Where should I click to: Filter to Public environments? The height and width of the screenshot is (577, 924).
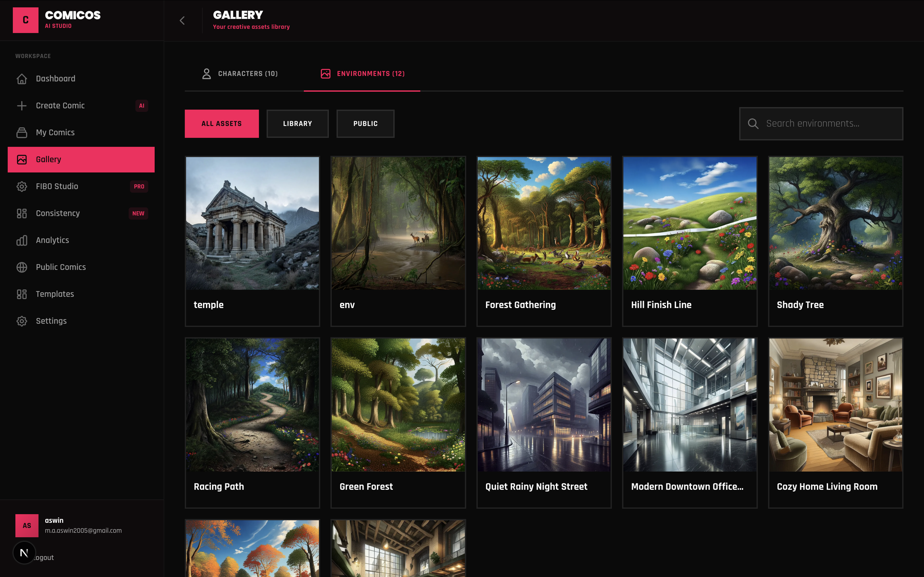click(365, 124)
